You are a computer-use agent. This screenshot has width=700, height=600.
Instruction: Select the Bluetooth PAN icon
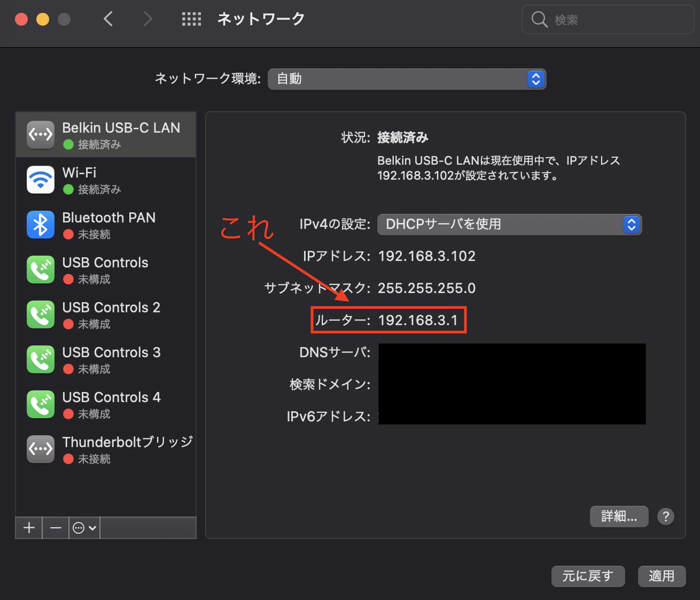pyautogui.click(x=41, y=225)
